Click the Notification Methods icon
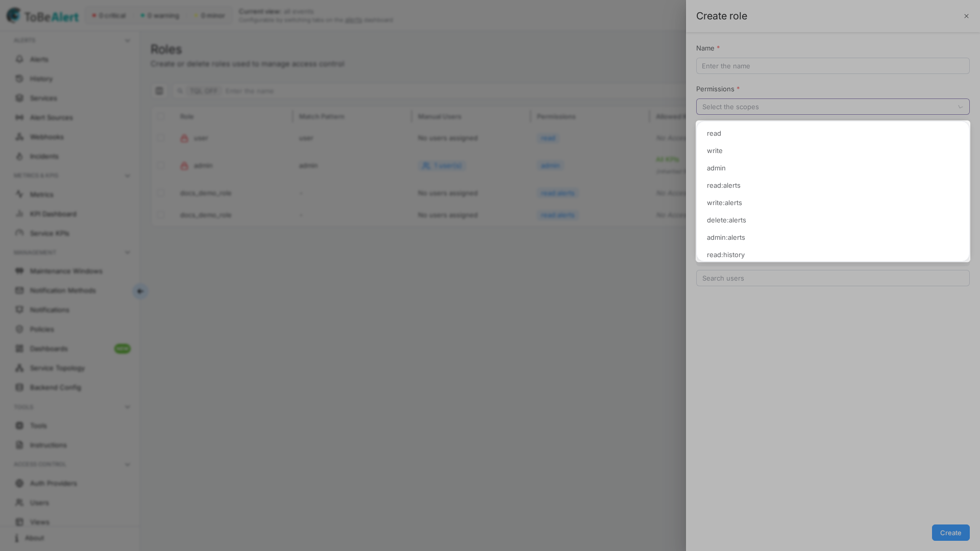This screenshot has width=980, height=551. coord(19,290)
